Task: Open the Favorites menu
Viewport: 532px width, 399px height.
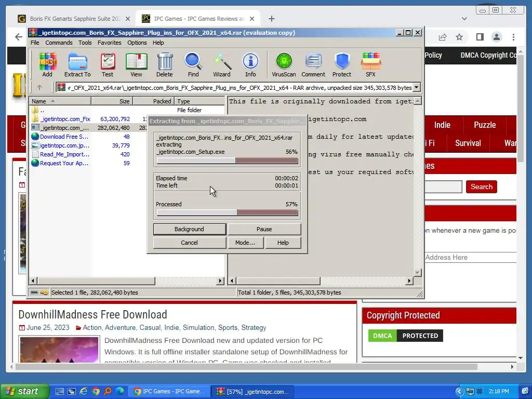Action: coord(109,43)
